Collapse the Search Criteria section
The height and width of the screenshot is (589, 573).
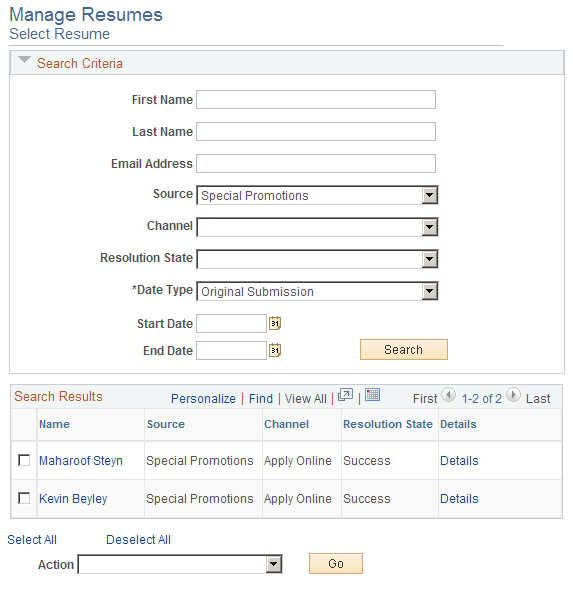point(24,60)
